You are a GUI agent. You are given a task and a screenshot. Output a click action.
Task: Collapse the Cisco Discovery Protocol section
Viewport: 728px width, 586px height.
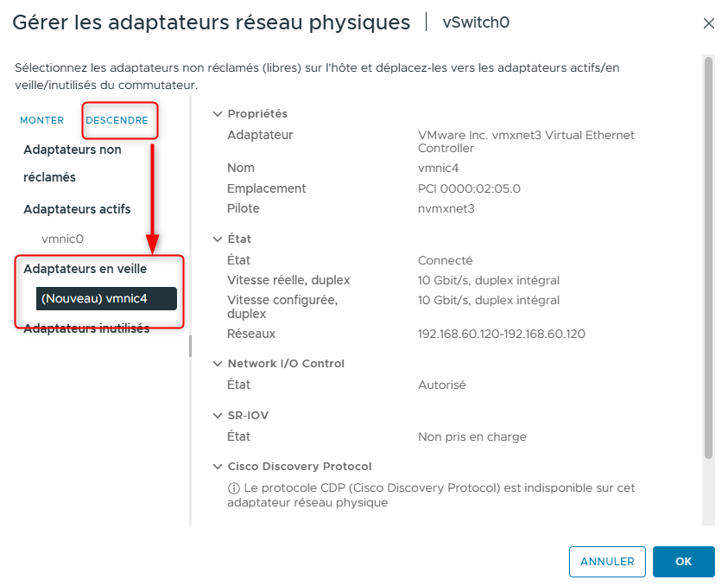click(217, 466)
